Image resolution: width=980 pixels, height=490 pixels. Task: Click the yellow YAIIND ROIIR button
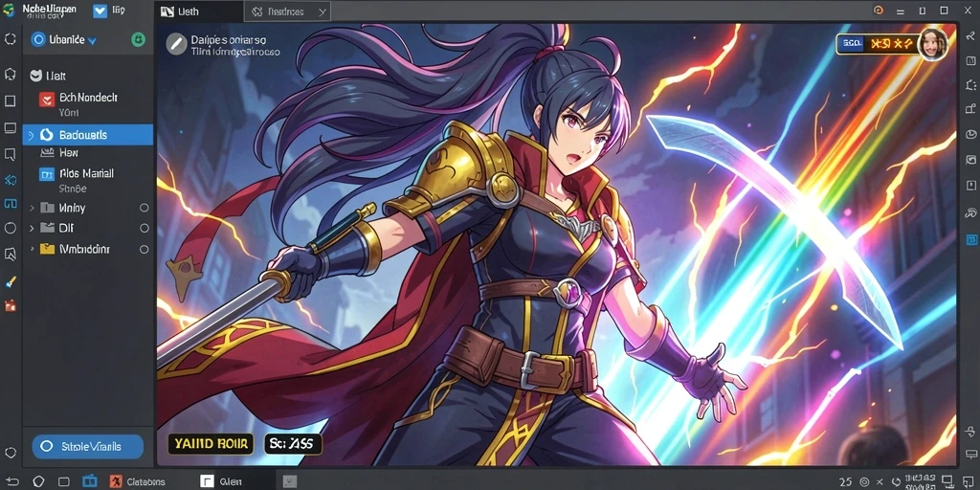211,444
